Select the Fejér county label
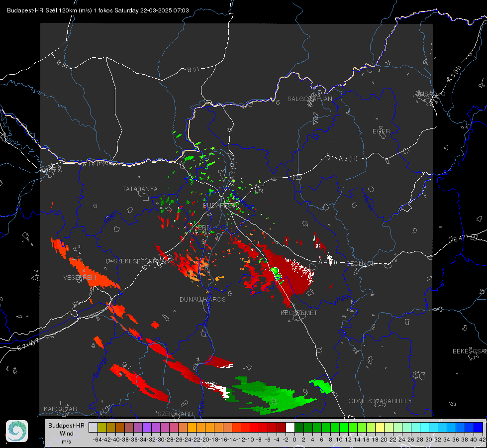The width and height of the screenshot is (487, 448). point(111,218)
